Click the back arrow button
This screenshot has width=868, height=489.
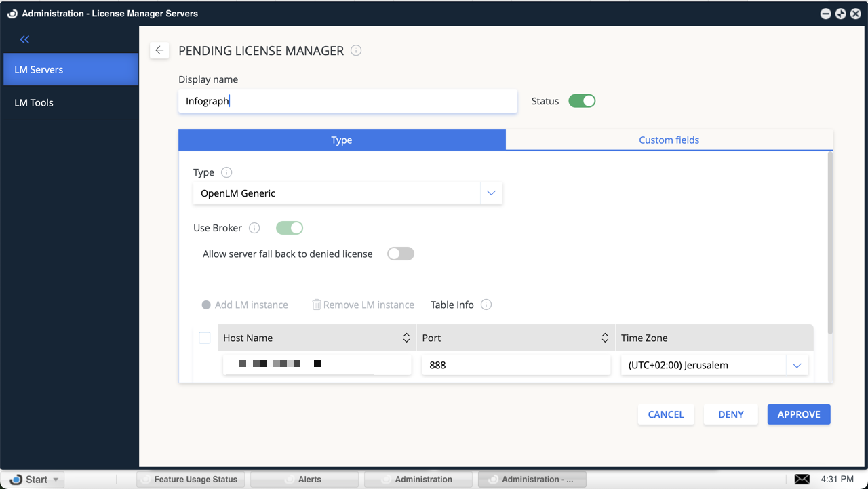159,50
